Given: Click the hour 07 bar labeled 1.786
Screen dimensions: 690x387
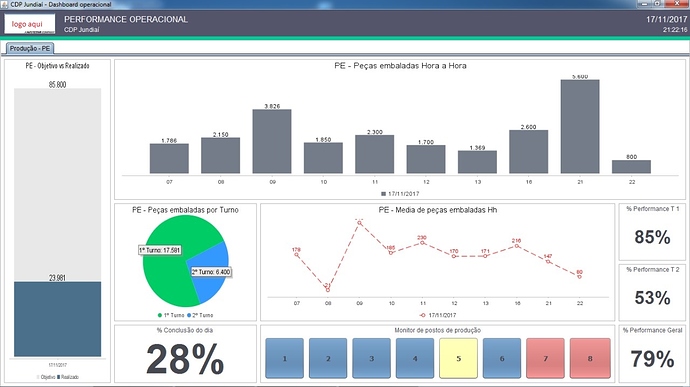Looking at the screenshot, I should [169, 158].
